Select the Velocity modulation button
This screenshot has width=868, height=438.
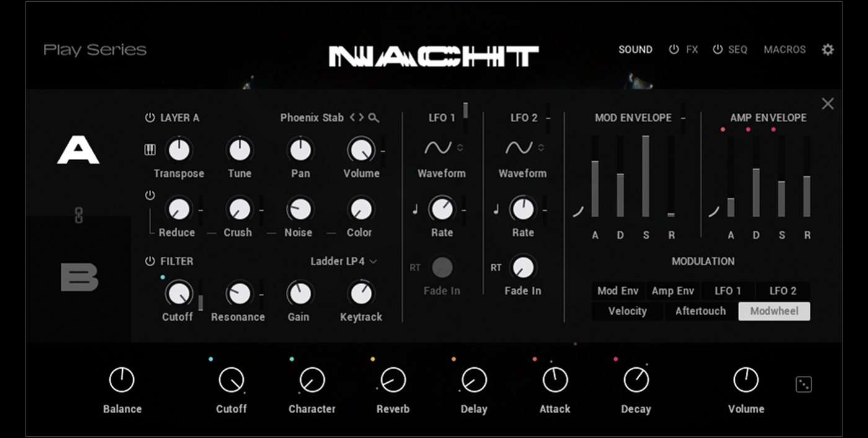point(627,311)
